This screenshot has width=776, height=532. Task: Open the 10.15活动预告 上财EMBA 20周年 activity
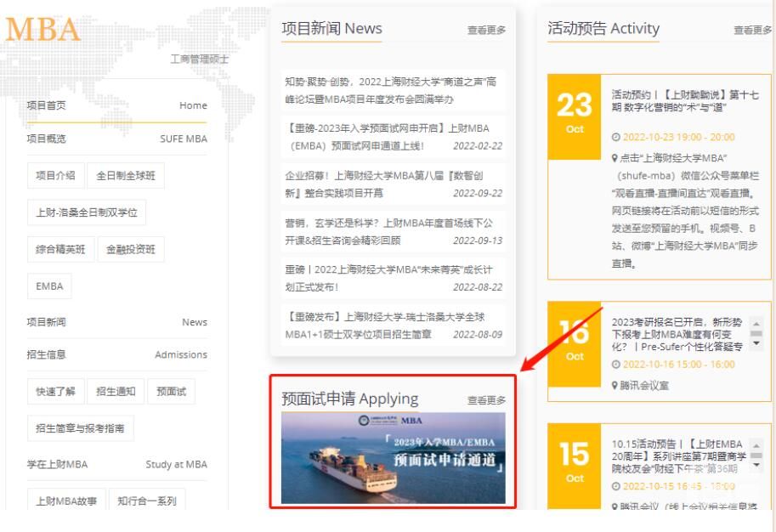point(678,456)
